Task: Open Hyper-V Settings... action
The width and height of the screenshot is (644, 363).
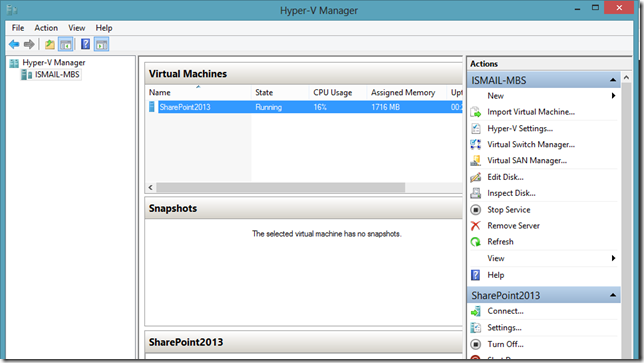Action: [x=520, y=129]
